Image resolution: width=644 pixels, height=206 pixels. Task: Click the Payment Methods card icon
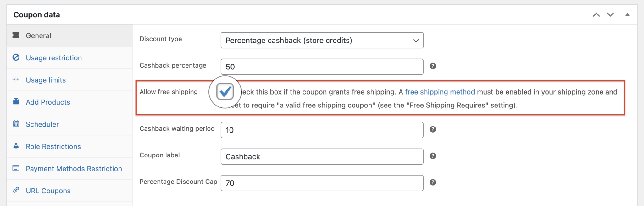[x=16, y=168]
